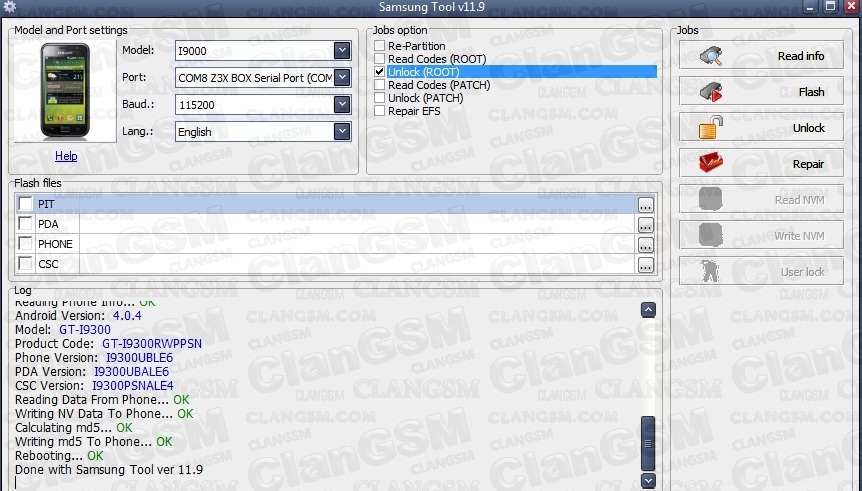
Task: Browse for the CSC file
Action: click(x=645, y=265)
